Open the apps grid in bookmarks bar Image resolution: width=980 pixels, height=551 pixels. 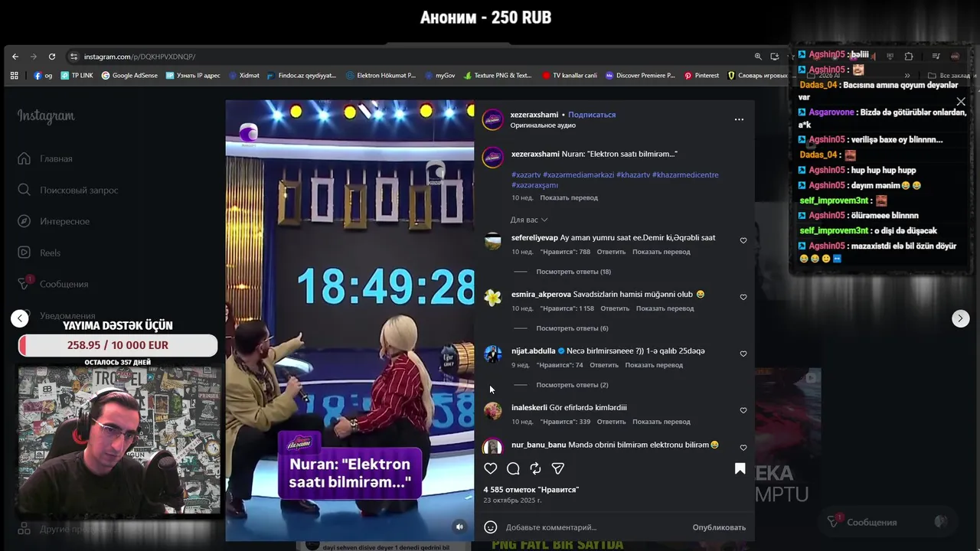[14, 76]
